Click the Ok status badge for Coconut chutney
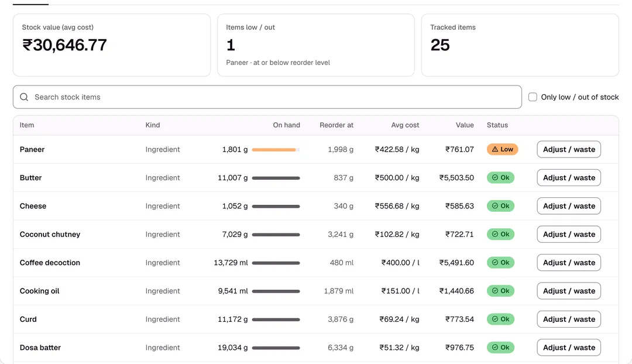The image size is (632, 364). [500, 234]
